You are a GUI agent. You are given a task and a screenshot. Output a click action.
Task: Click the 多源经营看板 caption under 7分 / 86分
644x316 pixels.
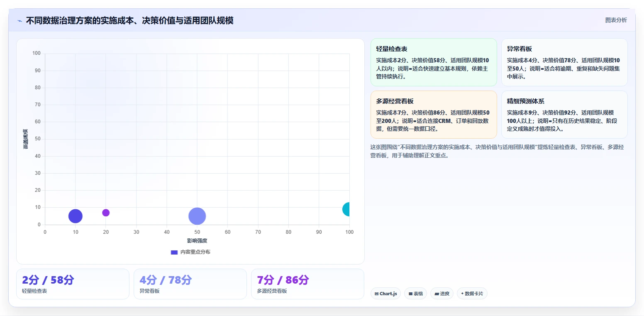tap(272, 291)
